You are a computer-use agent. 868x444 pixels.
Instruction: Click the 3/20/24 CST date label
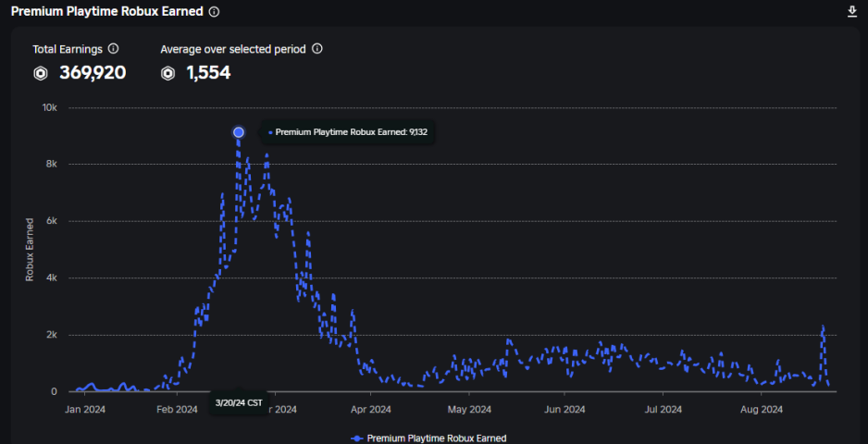(239, 402)
